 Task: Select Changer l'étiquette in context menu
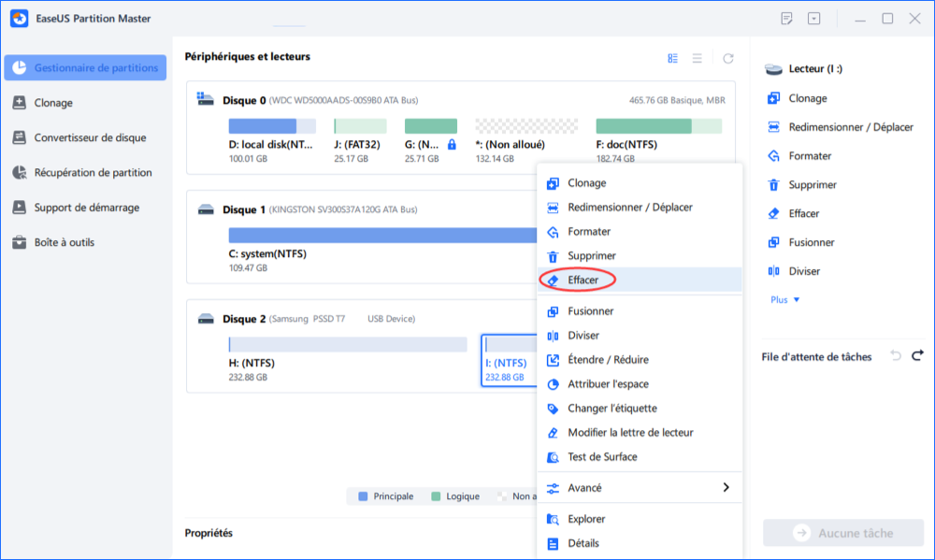point(611,409)
